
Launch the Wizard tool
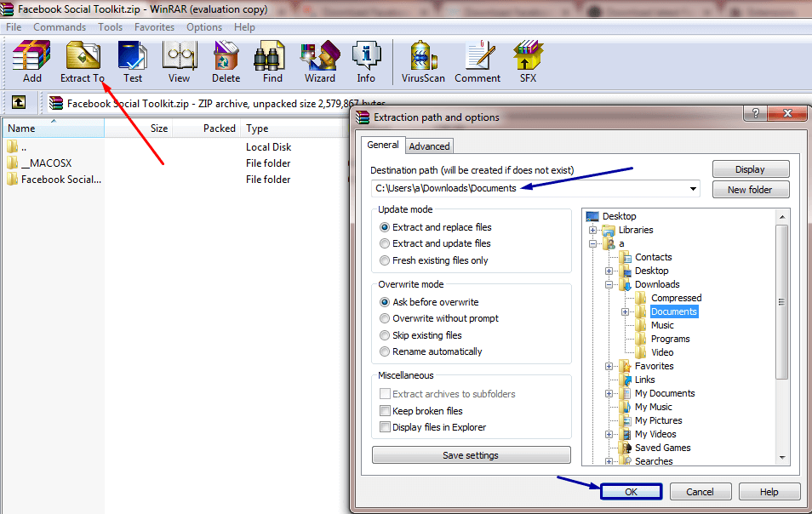tap(319, 56)
